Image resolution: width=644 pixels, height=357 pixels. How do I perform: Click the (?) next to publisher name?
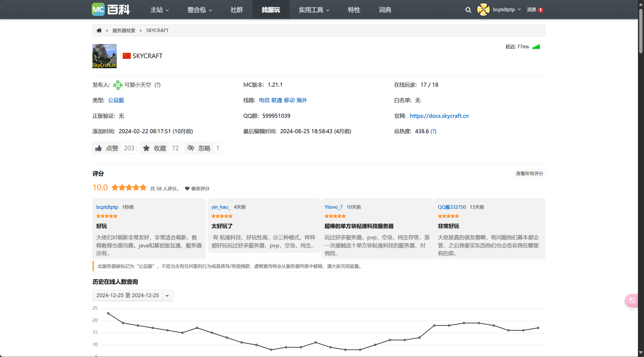pos(158,85)
